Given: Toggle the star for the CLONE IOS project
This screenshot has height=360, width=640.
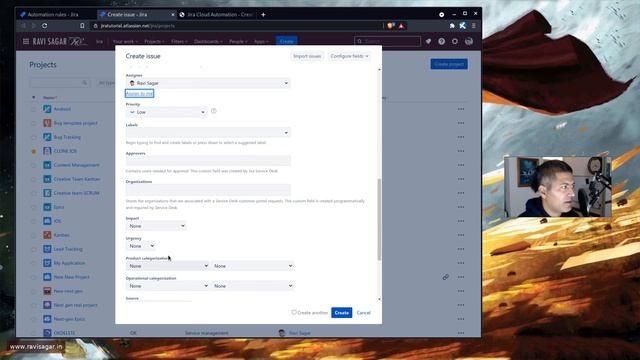Looking at the screenshot, I should [x=34, y=151].
